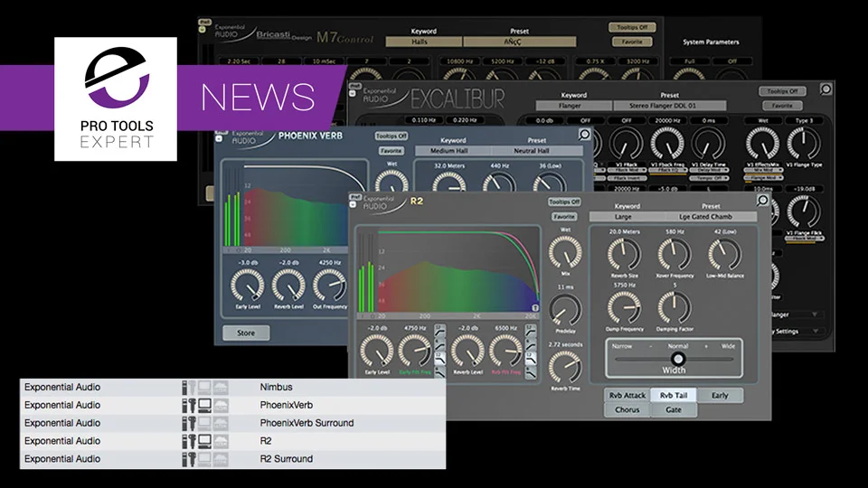868x488 pixels.
Task: Click the Phoenix Verb Reverb Level knob
Action: click(288, 286)
